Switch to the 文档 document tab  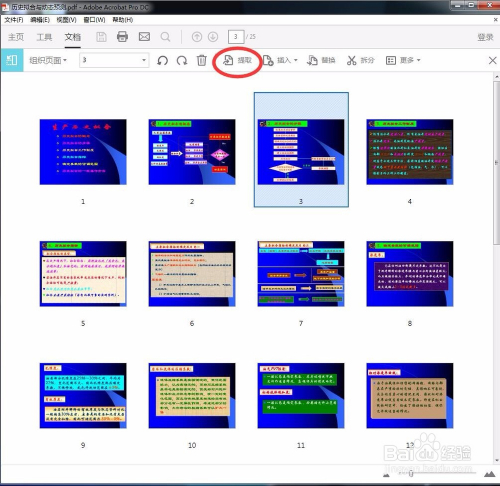tap(73, 37)
